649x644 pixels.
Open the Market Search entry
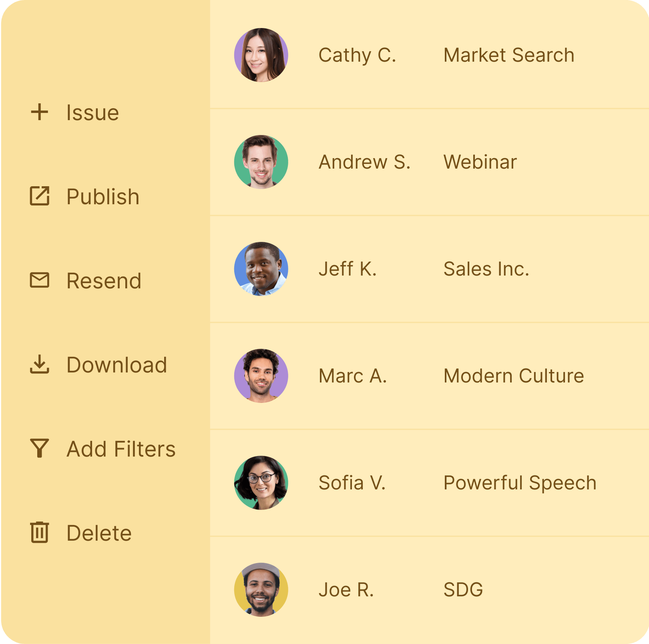[508, 55]
